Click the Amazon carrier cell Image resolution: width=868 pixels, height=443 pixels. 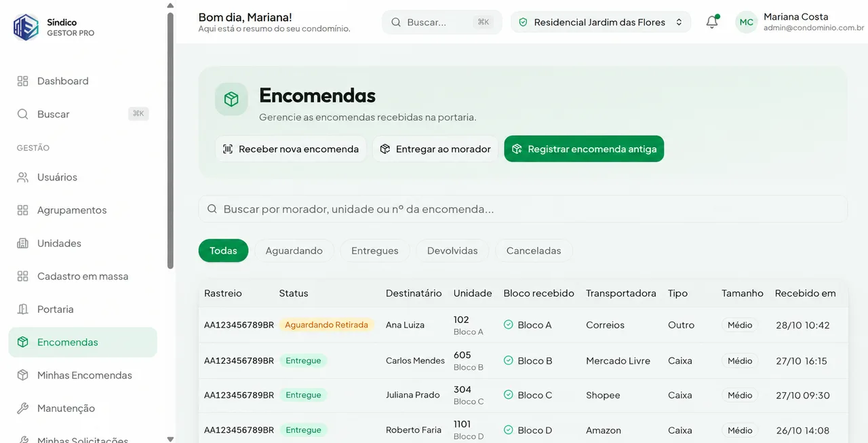[x=604, y=430]
